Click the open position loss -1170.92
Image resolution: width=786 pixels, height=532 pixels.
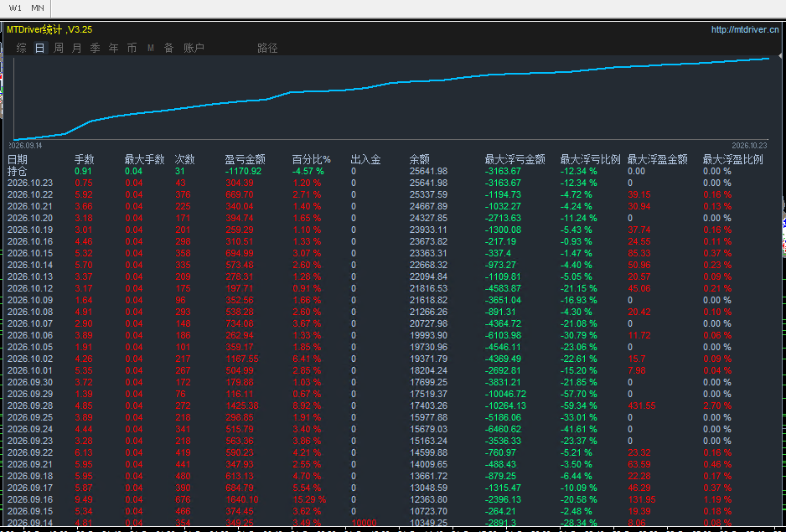click(243, 171)
